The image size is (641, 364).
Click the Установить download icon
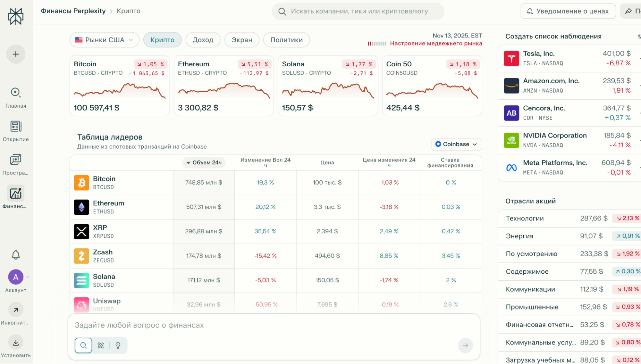pyautogui.click(x=16, y=343)
